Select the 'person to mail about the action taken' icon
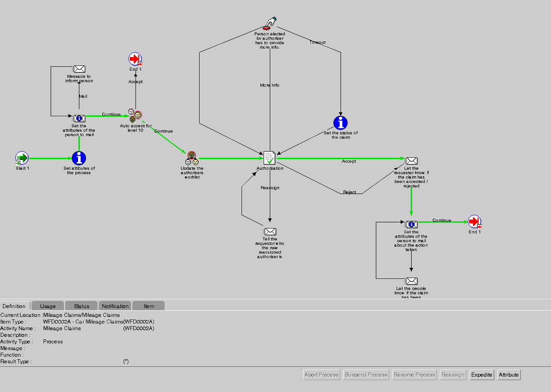This screenshot has width=551, height=392. point(411,224)
